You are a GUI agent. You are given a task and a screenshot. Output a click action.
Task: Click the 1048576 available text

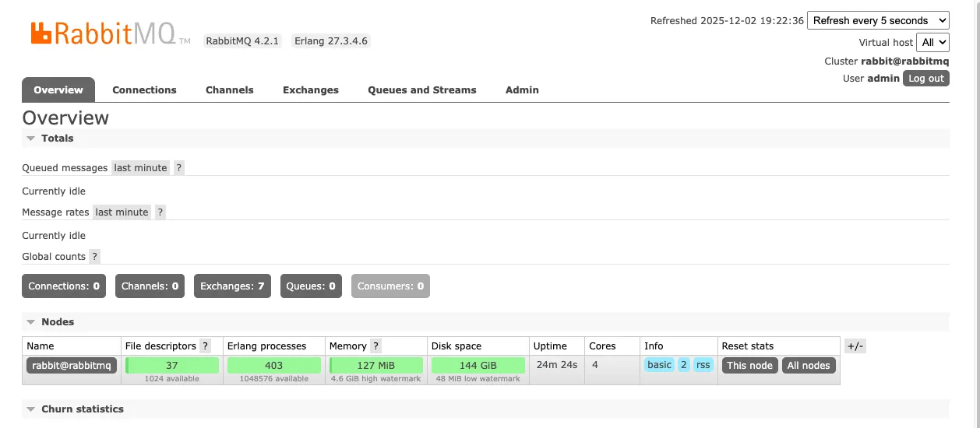tap(274, 379)
